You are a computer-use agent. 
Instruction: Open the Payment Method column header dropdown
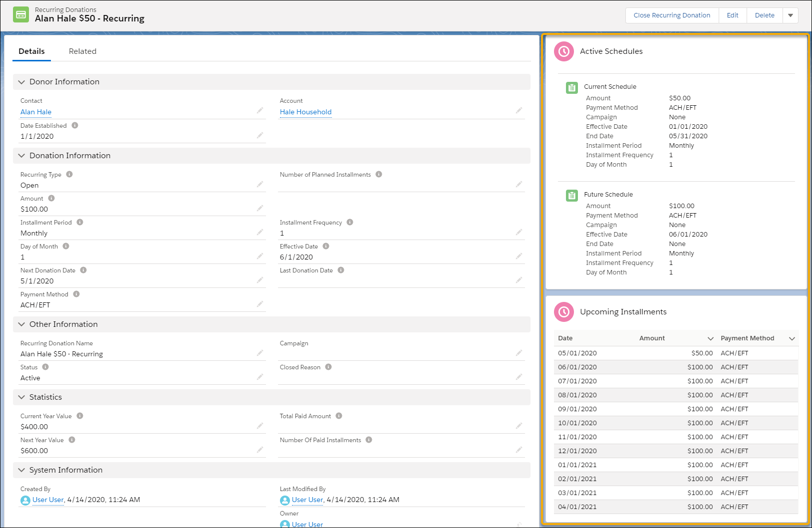(x=792, y=338)
